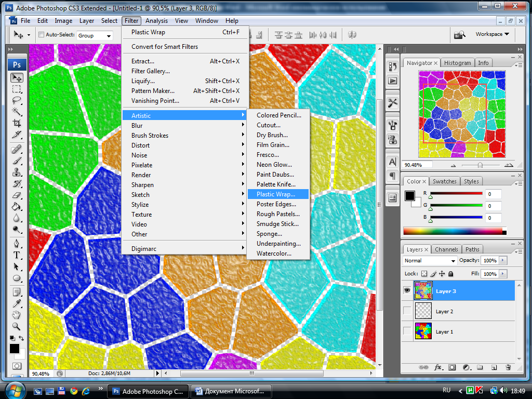Show Layer 2 visibility box
Viewport: 532px width, 399px height.
[x=407, y=311]
